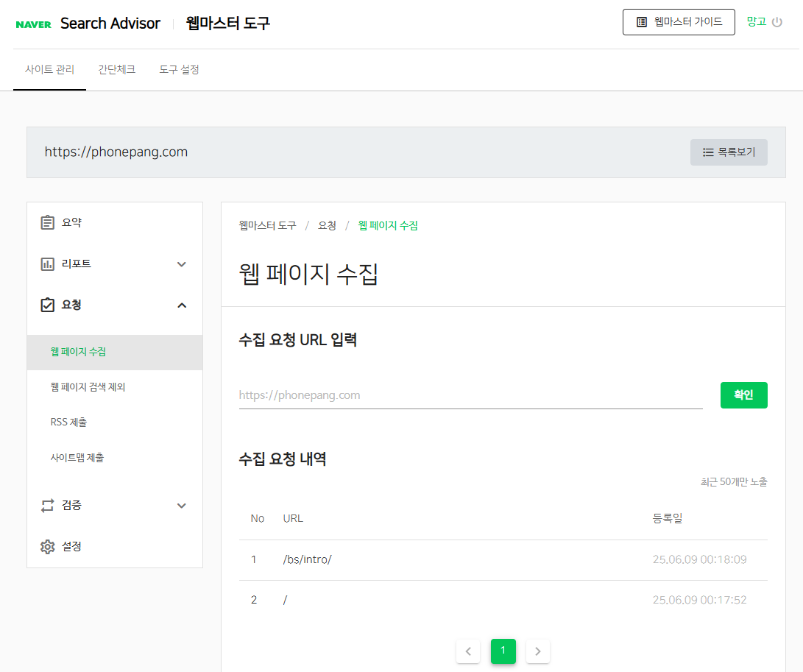Click the 25.06.09 00:18:09 date cell
The height and width of the screenshot is (672, 803).
click(699, 560)
